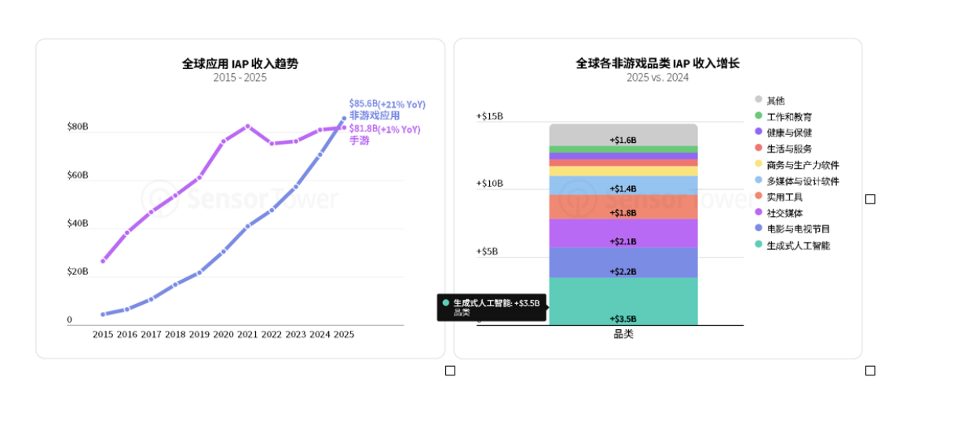Click the 品类 x-axis label under the bar
The image size is (980, 421).
tap(623, 334)
